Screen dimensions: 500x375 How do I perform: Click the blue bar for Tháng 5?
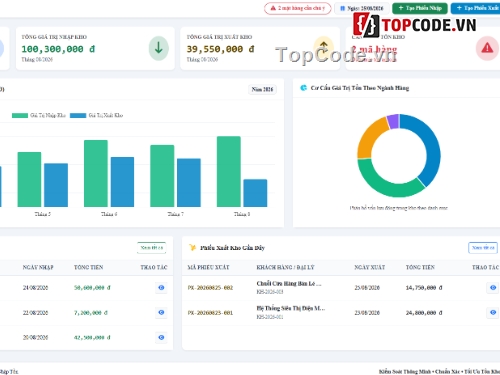click(56, 185)
